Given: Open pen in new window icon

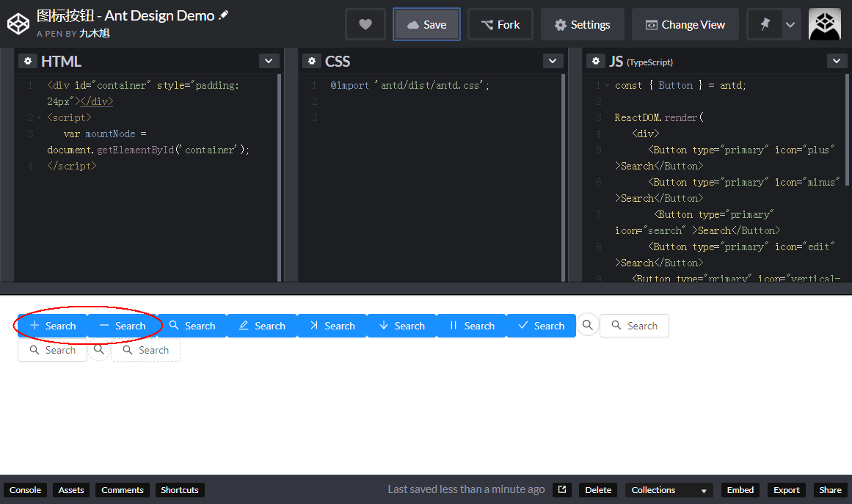Looking at the screenshot, I should [562, 490].
